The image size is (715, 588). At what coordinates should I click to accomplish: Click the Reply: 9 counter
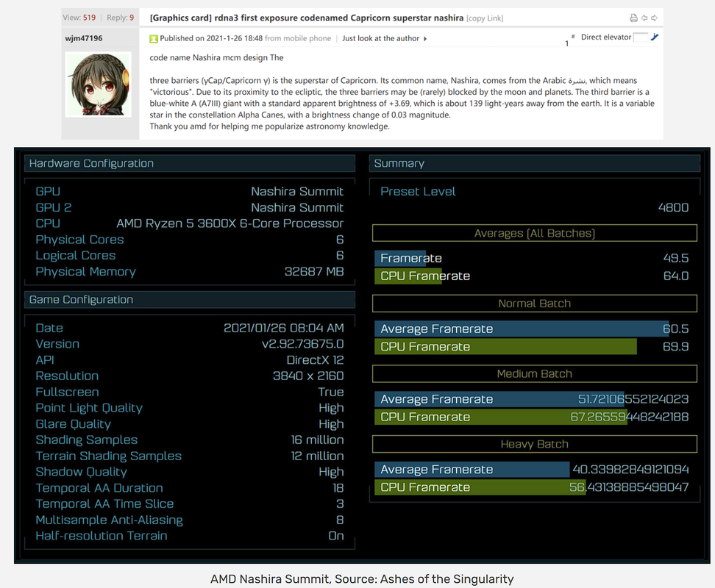pyautogui.click(x=121, y=18)
